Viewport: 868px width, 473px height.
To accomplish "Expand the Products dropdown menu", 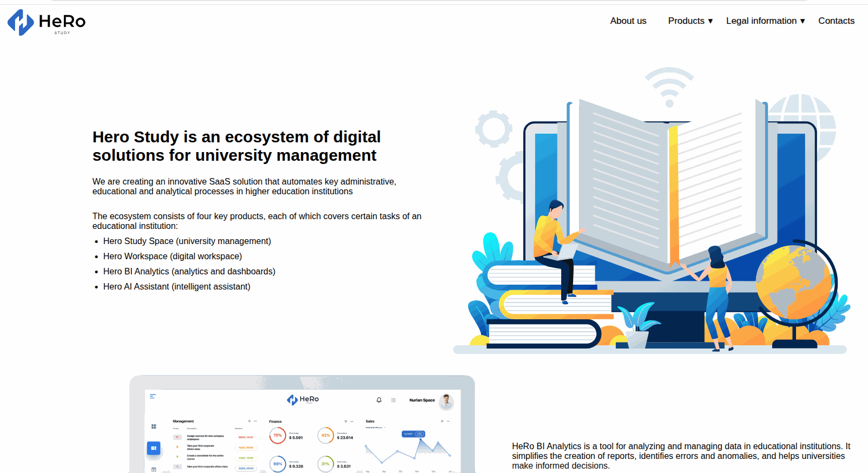I will pyautogui.click(x=691, y=21).
